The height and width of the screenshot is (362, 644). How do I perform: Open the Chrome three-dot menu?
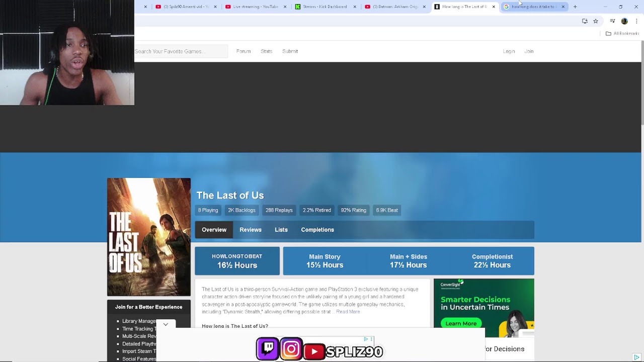point(636,21)
